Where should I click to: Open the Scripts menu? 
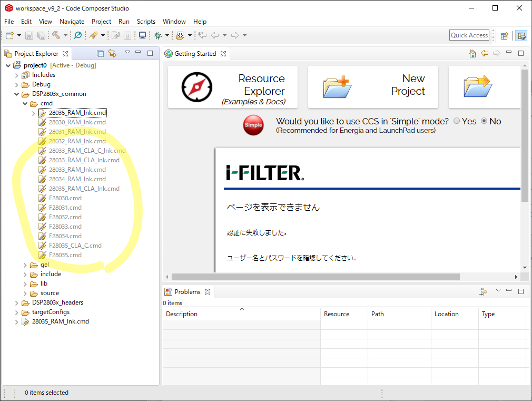click(146, 22)
